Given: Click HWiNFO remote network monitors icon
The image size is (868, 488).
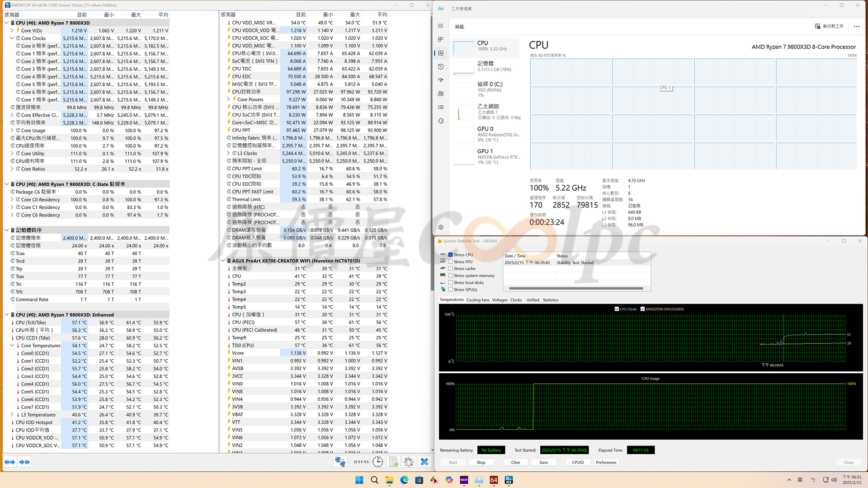Looking at the screenshot, I should click(x=340, y=462).
